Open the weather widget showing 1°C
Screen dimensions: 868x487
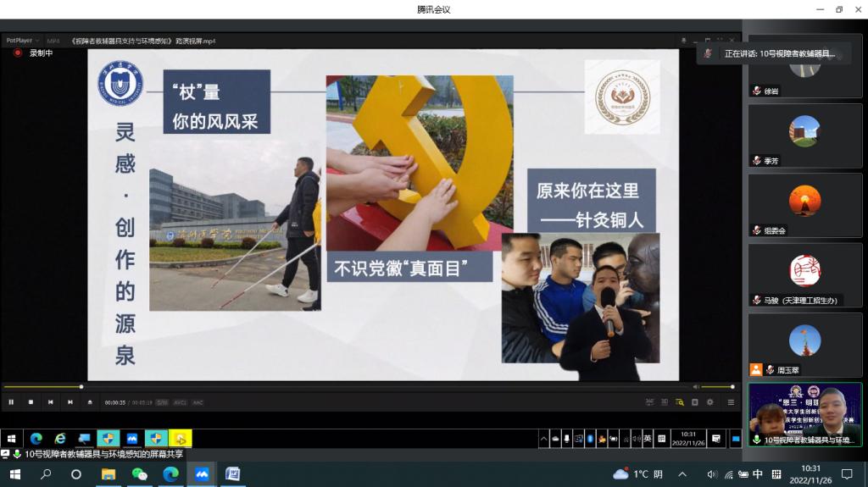637,474
